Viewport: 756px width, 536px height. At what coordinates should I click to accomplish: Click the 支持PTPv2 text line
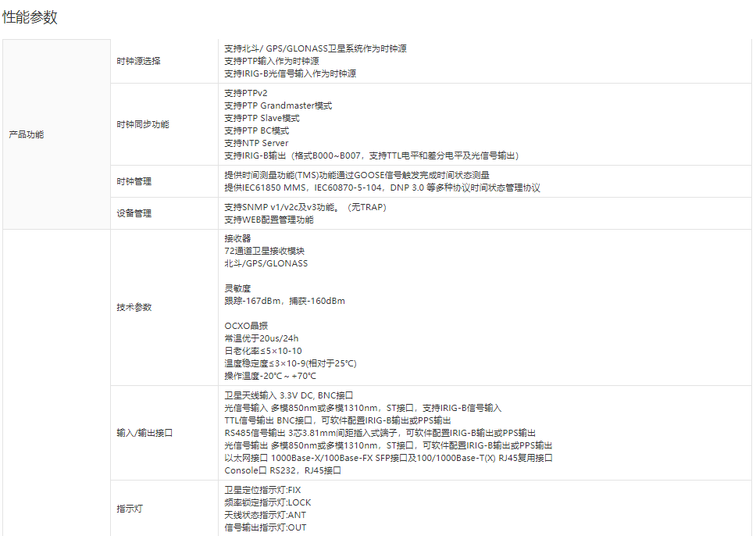coord(245,93)
